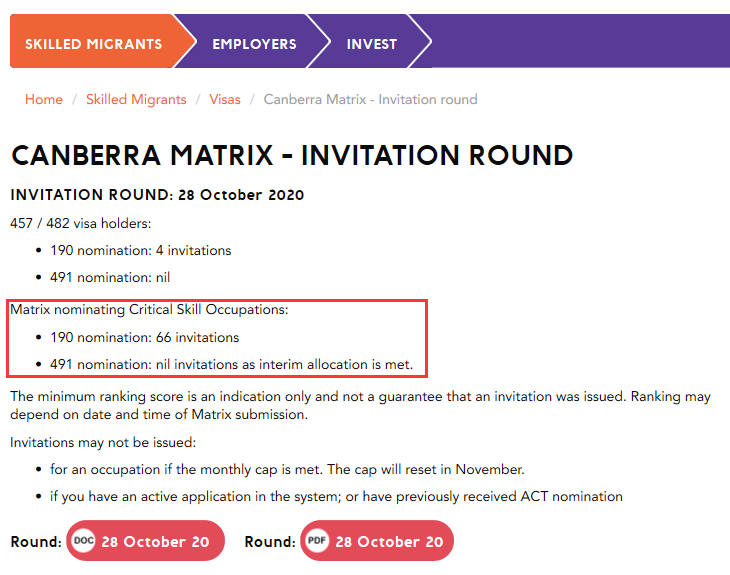Select the Invest navigation tab

tap(371, 44)
